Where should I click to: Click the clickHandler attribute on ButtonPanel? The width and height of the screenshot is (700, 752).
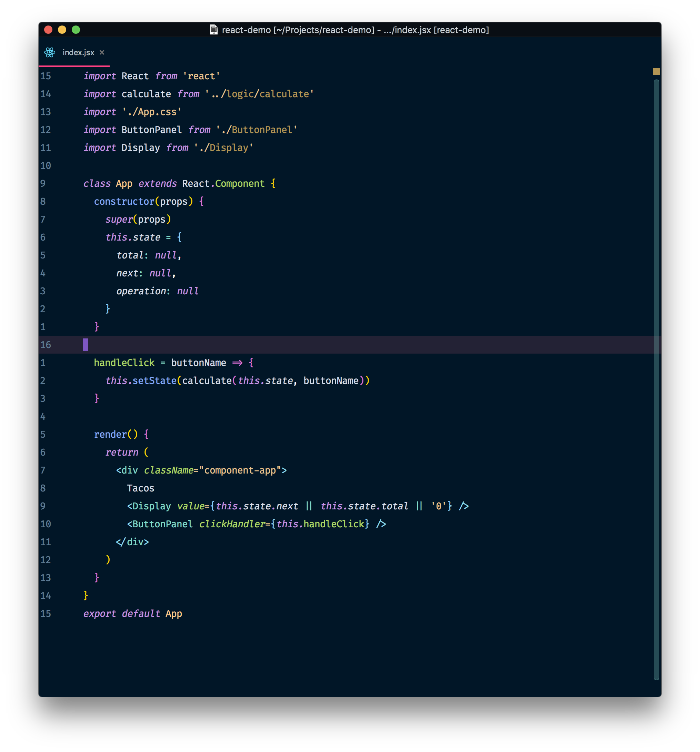tap(232, 524)
